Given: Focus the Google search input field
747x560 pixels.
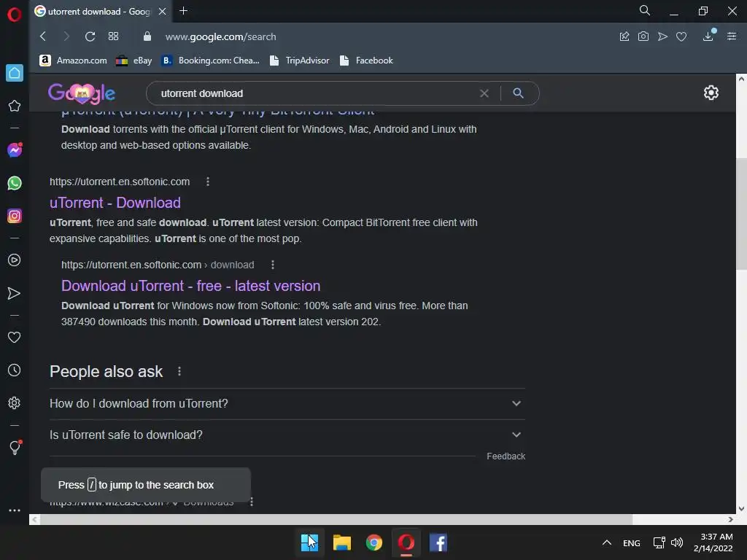Looking at the screenshot, I should (x=314, y=93).
